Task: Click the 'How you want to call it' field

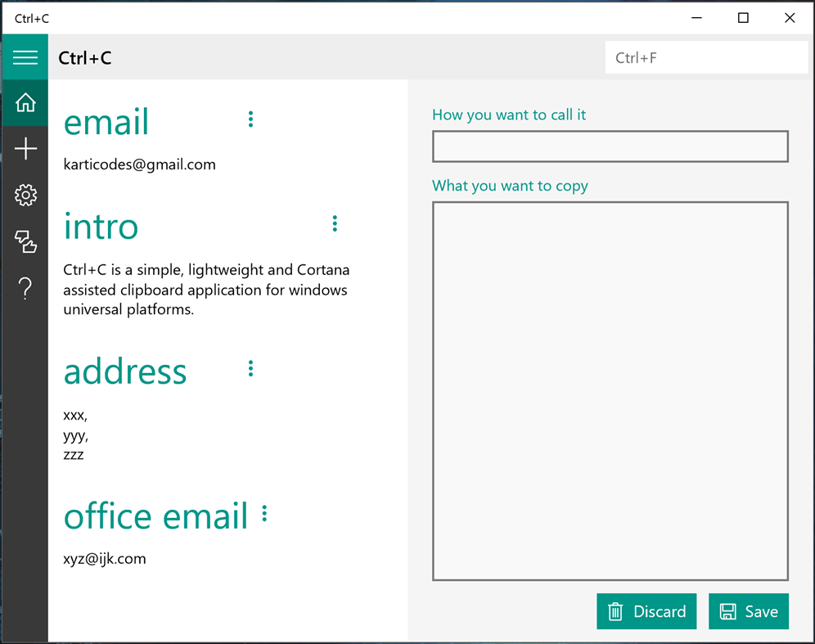Action: pos(610,146)
